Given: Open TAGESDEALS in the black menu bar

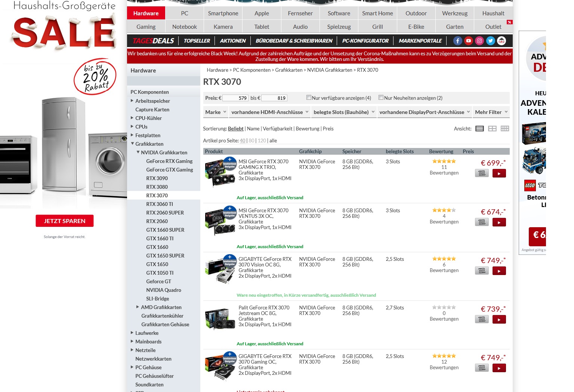Looking at the screenshot, I should [153, 41].
